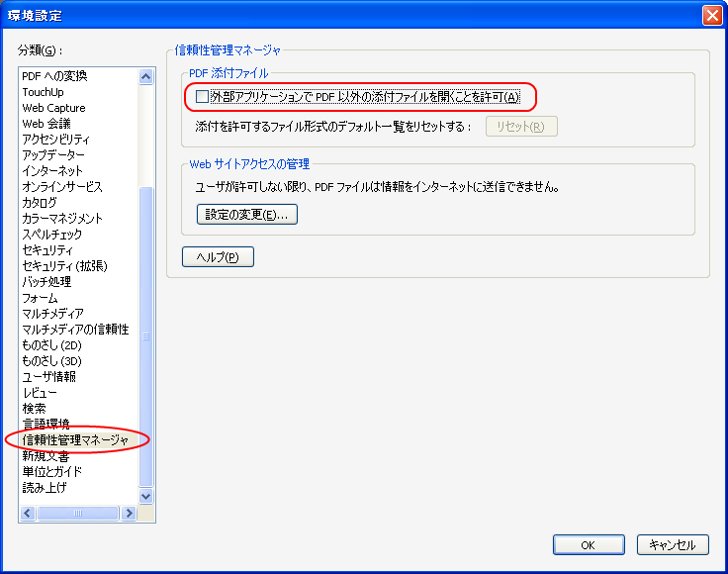
Task: Select 信頼性管理マネージャ category
Action: pos(75,439)
